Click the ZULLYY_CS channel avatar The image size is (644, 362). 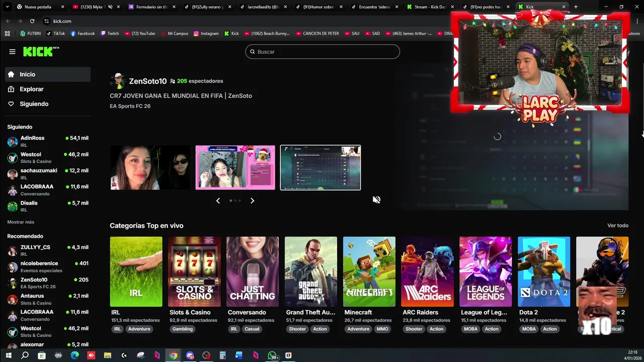tap(13, 250)
